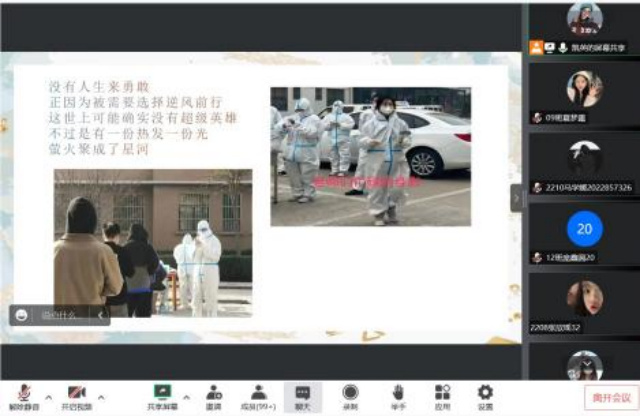Viewport: 640px width, 416px height.
Task: Click the participant name '2210...2022857326'
Action: [x=588, y=188]
